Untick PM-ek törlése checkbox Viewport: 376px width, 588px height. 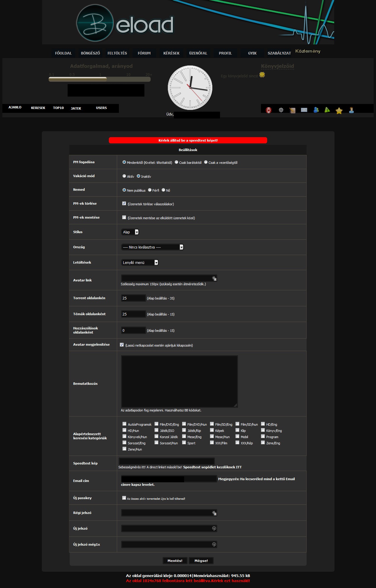pyautogui.click(x=124, y=204)
